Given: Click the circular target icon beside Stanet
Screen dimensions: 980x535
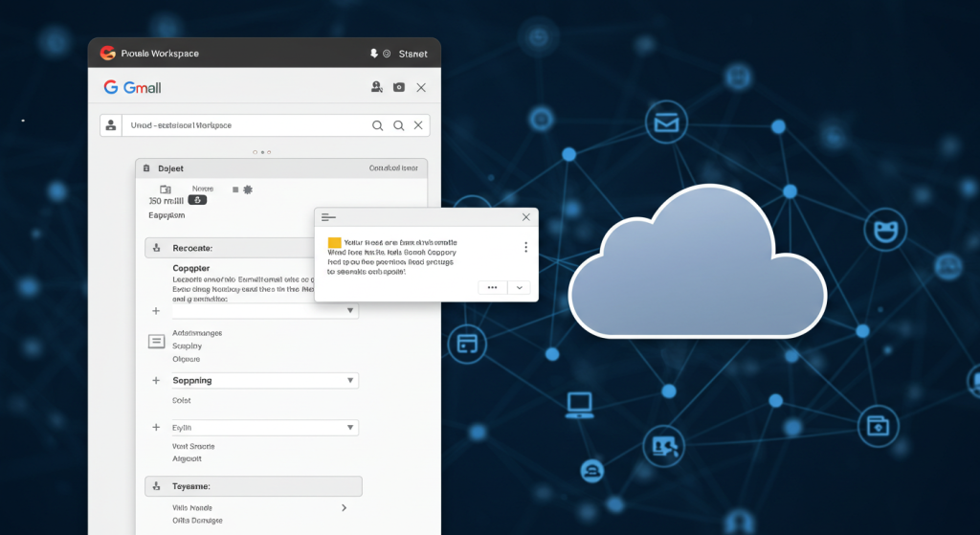Looking at the screenshot, I should point(387,54).
